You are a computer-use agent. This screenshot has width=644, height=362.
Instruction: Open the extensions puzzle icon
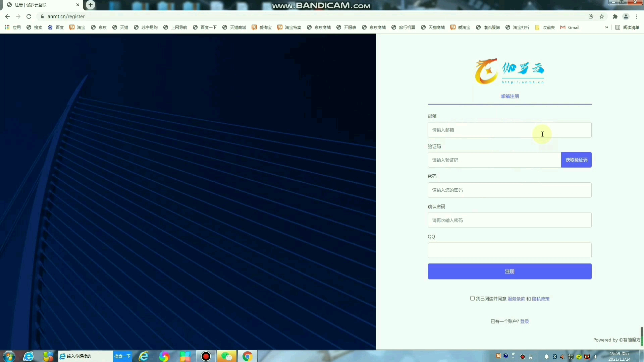click(615, 16)
